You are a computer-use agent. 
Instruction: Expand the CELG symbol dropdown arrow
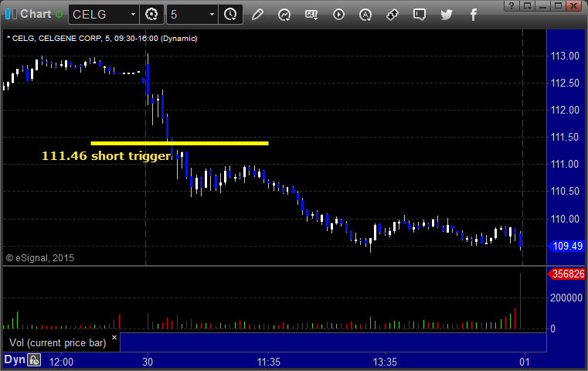133,15
